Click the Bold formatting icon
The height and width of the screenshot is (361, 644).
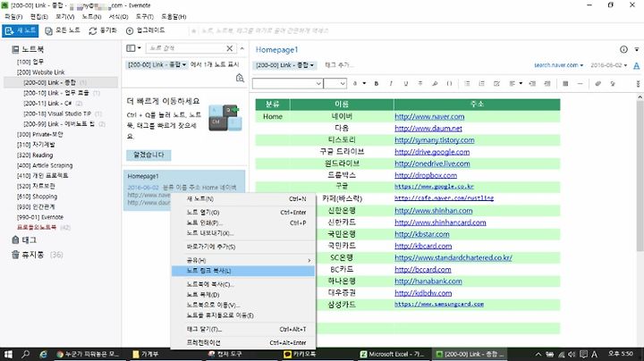point(377,84)
